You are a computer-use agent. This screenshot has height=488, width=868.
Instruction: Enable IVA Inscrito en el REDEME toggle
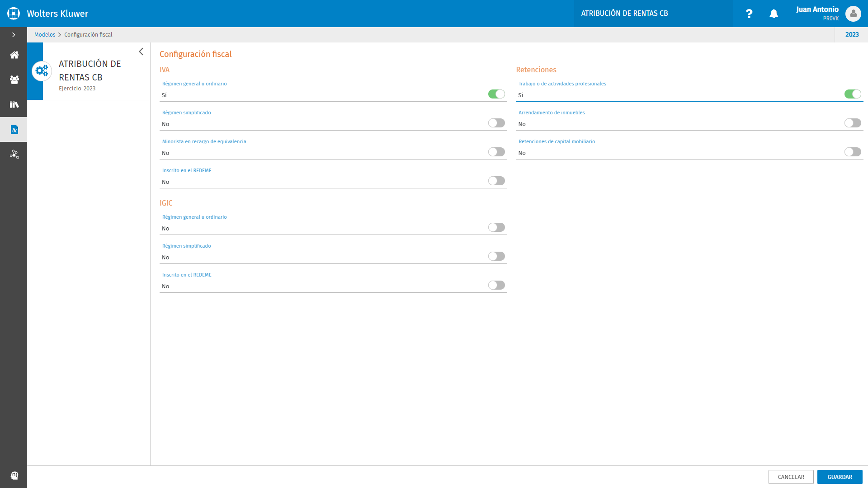click(496, 181)
